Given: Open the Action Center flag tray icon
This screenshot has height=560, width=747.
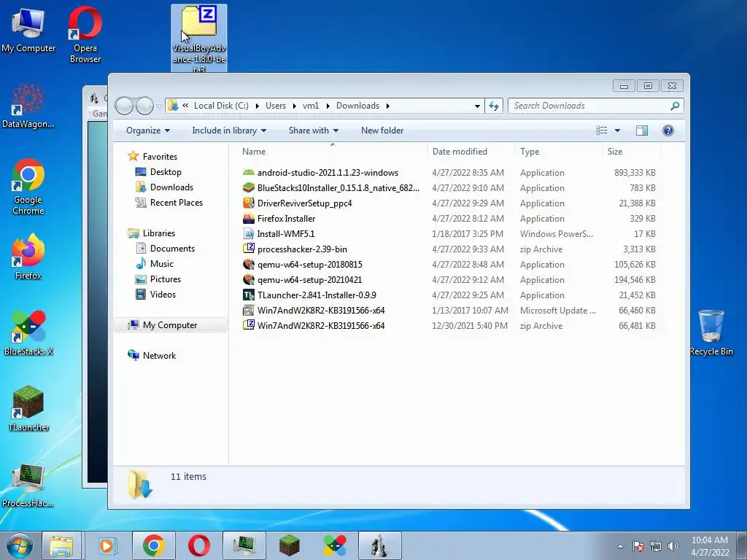Looking at the screenshot, I should pyautogui.click(x=638, y=546).
